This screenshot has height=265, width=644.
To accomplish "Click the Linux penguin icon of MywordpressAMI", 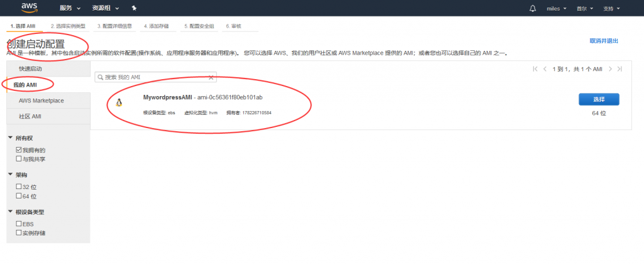I will pyautogui.click(x=119, y=102).
